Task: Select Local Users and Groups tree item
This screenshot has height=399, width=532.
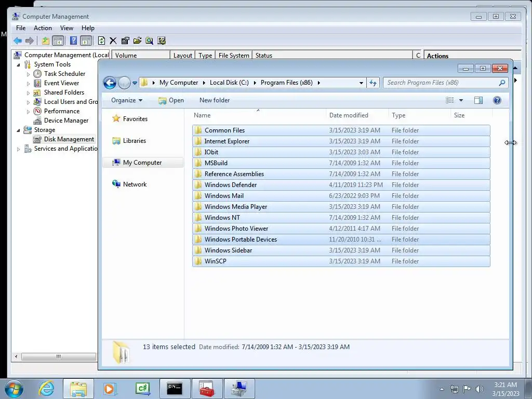Action: (x=71, y=102)
